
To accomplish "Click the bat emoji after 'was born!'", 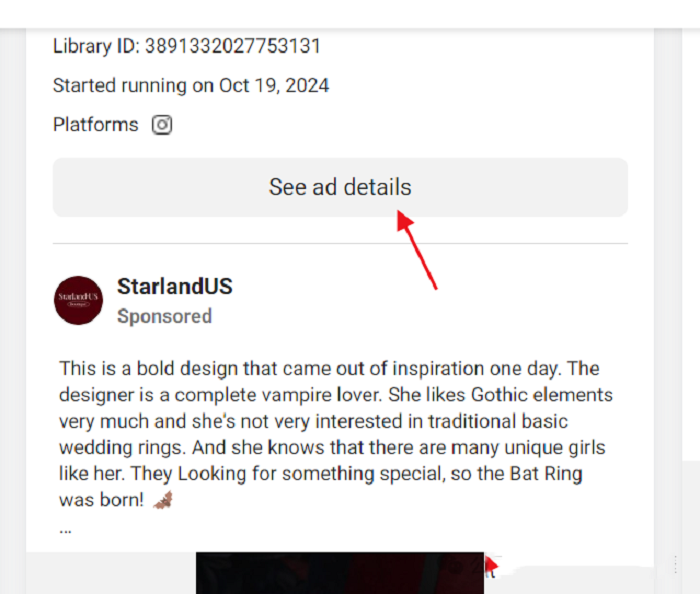I will 163,500.
